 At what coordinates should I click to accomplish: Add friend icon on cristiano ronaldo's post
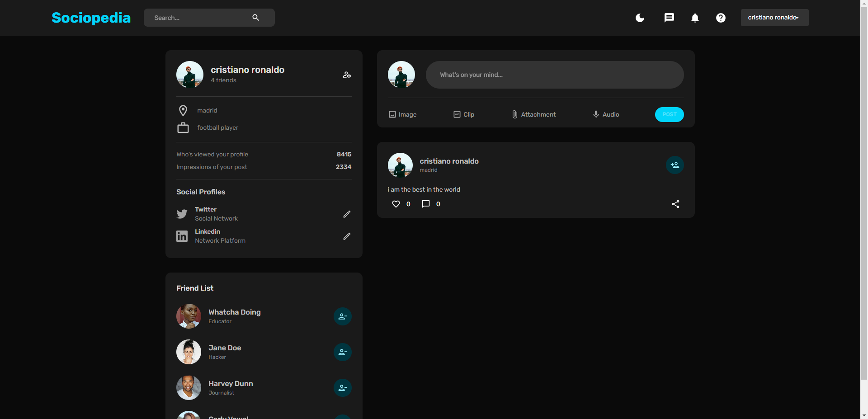pos(675,165)
